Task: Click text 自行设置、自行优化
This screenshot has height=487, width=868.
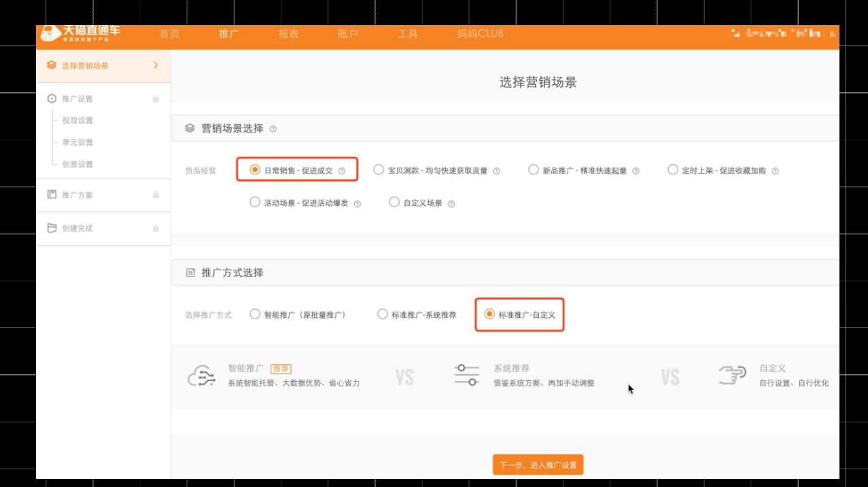Action: (x=794, y=383)
